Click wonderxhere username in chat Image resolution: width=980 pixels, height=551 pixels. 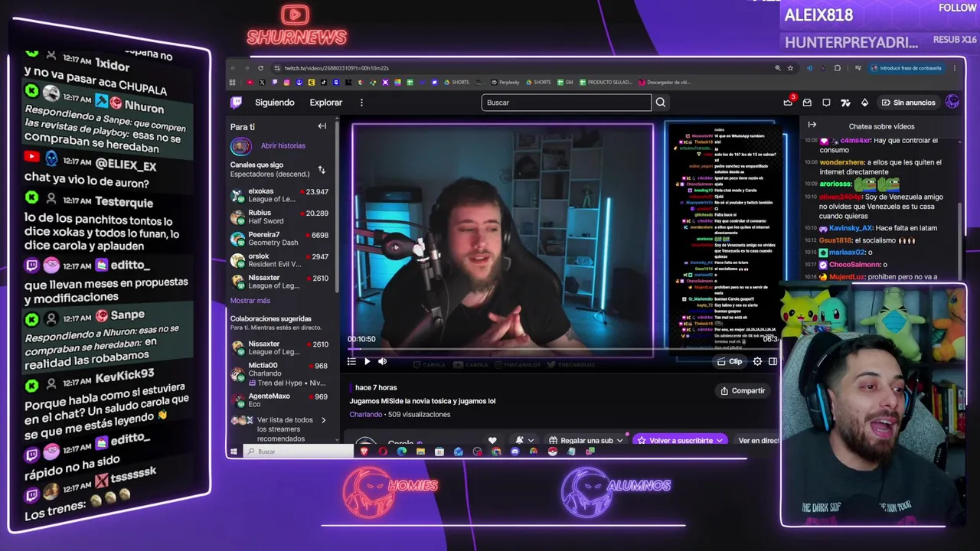[841, 162]
